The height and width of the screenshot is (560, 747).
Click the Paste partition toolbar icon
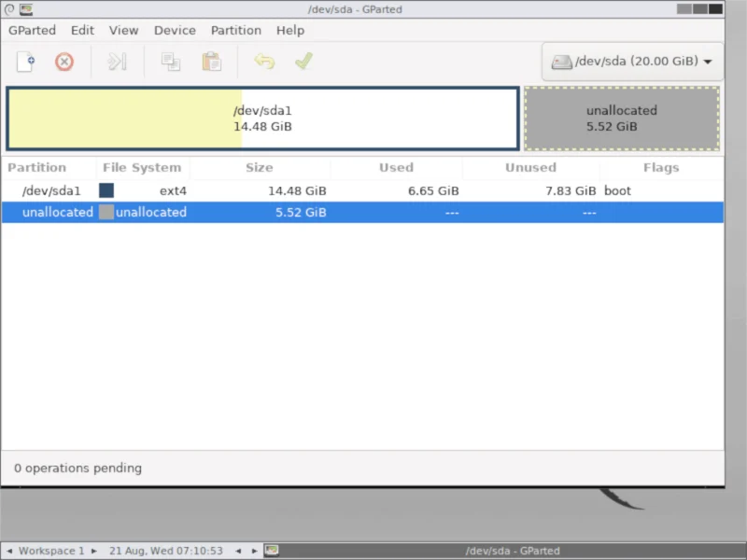[x=212, y=62]
